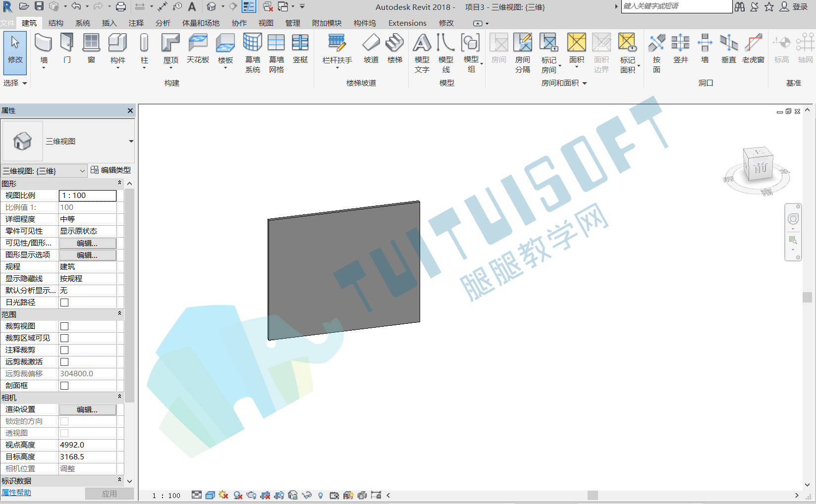Select the Dormer (老虎窗) tool
The image size is (816, 504).
753,49
